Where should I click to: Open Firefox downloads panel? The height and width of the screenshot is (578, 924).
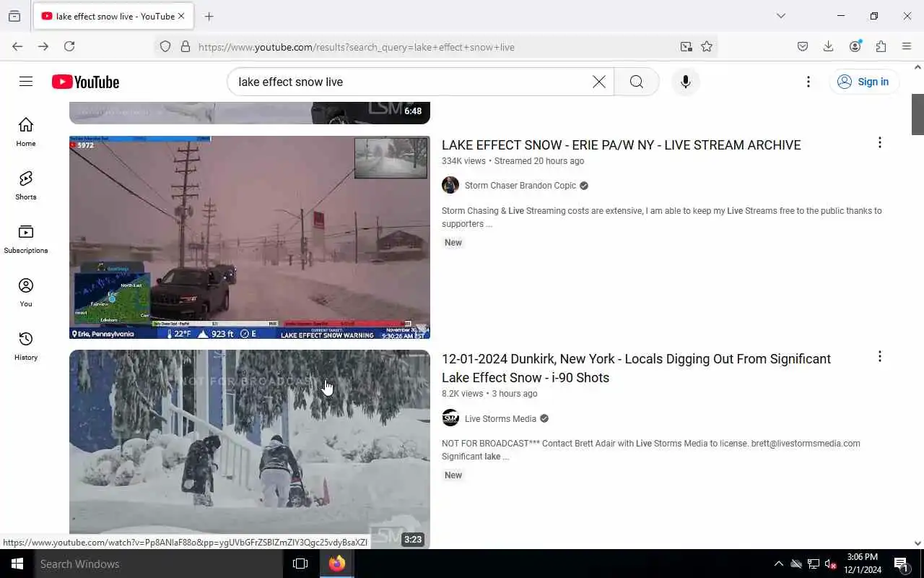click(828, 46)
